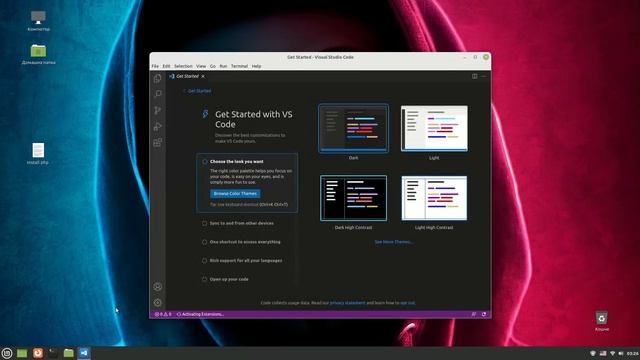Open the Explorer view in activity bar

(x=158, y=78)
